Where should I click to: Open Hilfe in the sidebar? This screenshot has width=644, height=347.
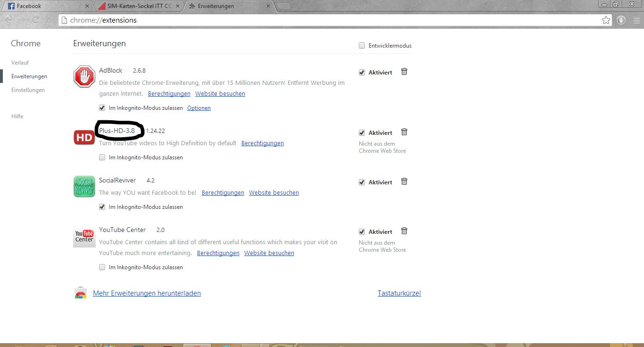click(x=17, y=116)
